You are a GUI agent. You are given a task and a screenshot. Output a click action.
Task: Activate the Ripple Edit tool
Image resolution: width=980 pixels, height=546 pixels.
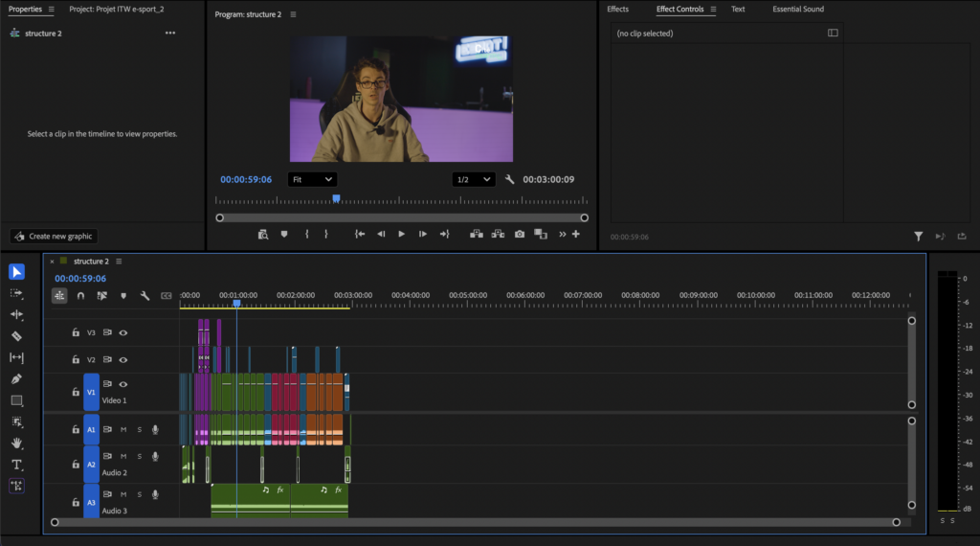tap(16, 314)
